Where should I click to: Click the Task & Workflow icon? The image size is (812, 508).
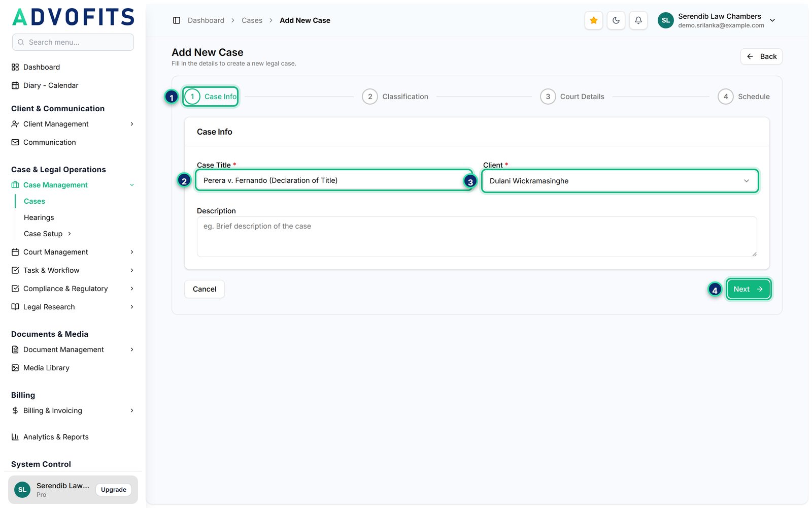pyautogui.click(x=15, y=270)
